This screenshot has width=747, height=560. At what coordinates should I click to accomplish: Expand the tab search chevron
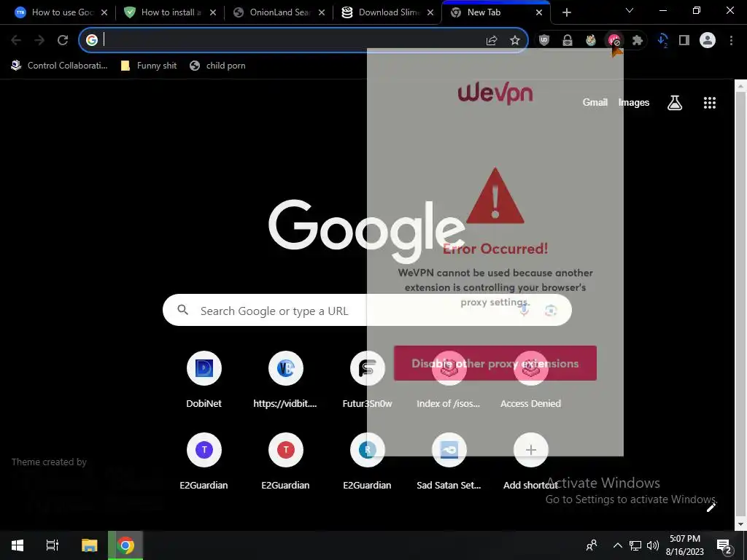point(630,10)
